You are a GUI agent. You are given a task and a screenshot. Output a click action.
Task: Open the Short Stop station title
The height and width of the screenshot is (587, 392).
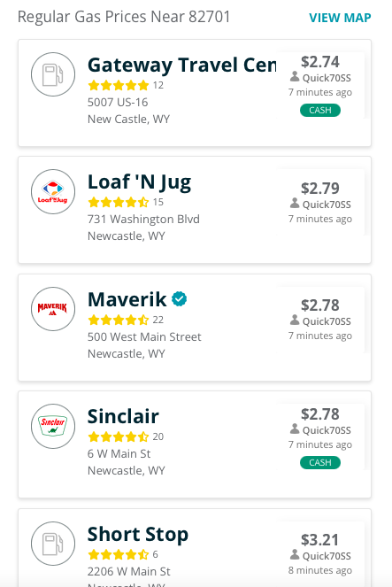tap(138, 534)
